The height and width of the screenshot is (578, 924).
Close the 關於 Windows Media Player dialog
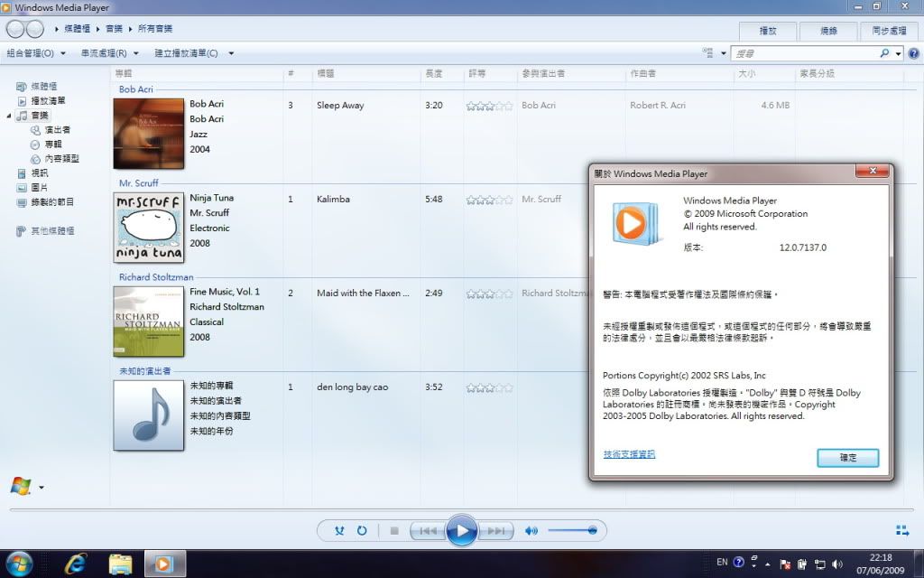tap(873, 171)
